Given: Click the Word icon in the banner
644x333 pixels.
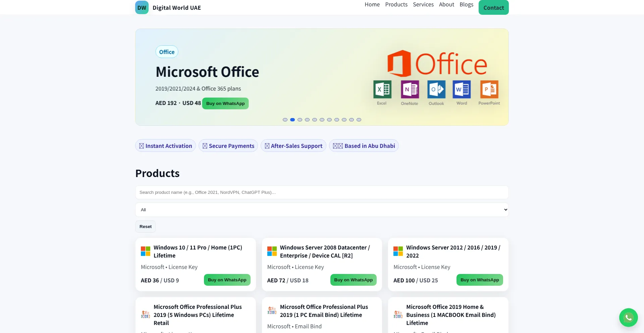Looking at the screenshot, I should 462,89.
